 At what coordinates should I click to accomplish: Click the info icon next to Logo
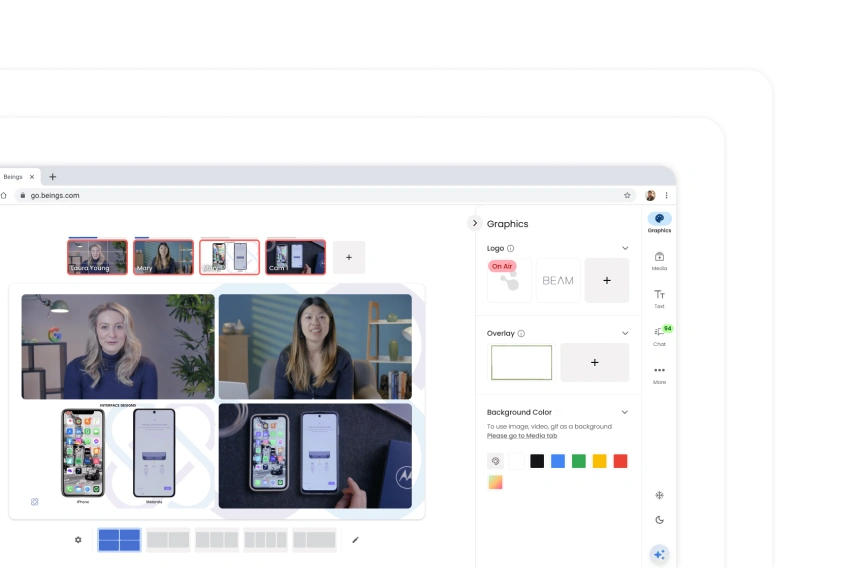tap(510, 248)
